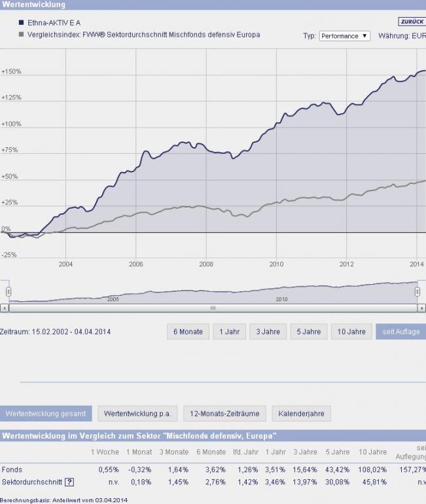This screenshot has height=504, width=426.
Task: Switch to the Kalenderjahre tab
Action: coord(301,414)
